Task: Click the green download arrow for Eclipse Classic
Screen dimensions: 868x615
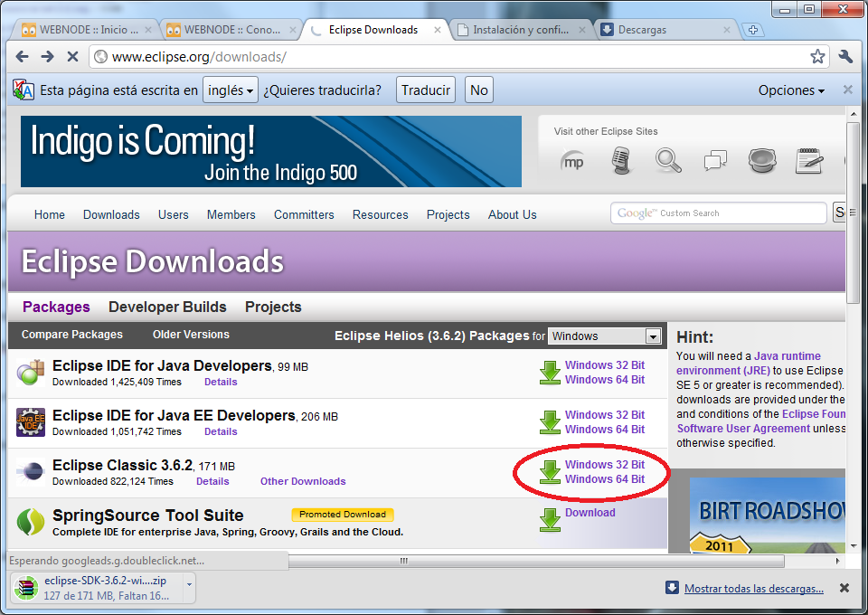Action: pos(550,472)
